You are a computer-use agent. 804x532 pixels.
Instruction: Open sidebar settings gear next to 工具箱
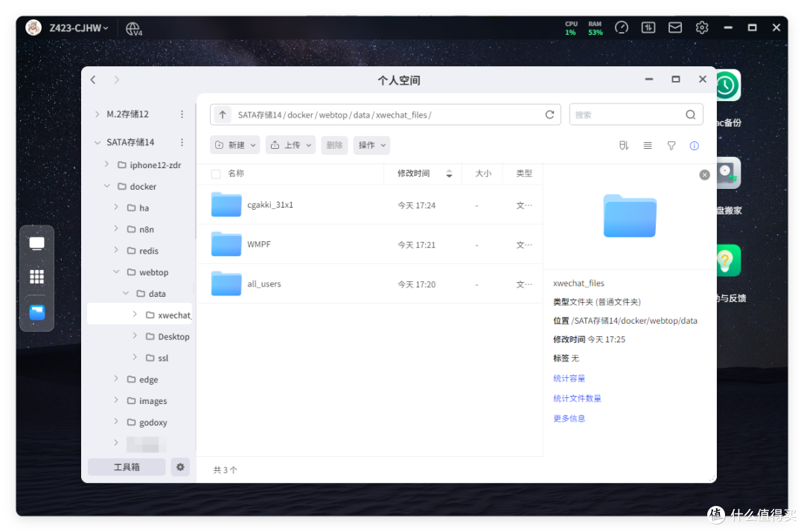(180, 467)
